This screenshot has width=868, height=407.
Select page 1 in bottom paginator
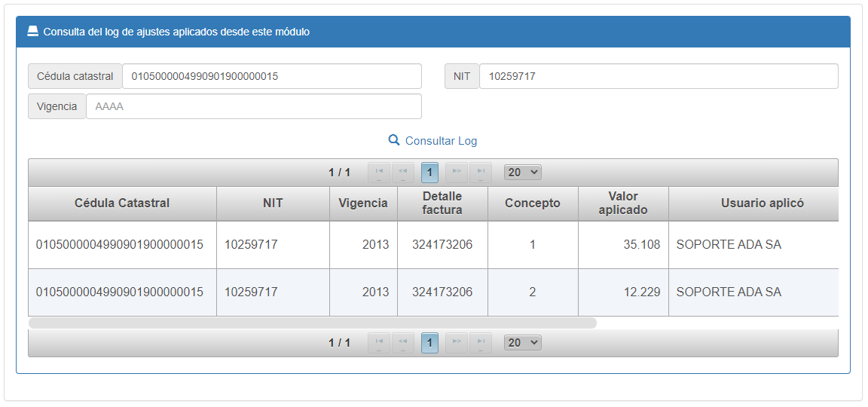[429, 343]
